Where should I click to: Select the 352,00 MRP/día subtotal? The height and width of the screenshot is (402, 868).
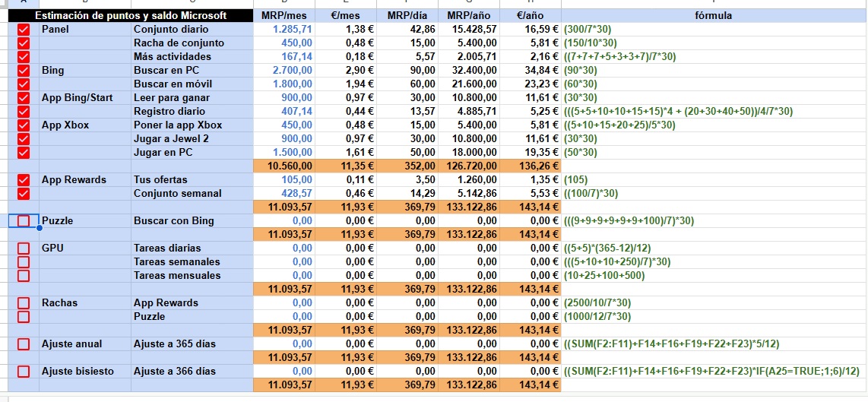click(407, 166)
